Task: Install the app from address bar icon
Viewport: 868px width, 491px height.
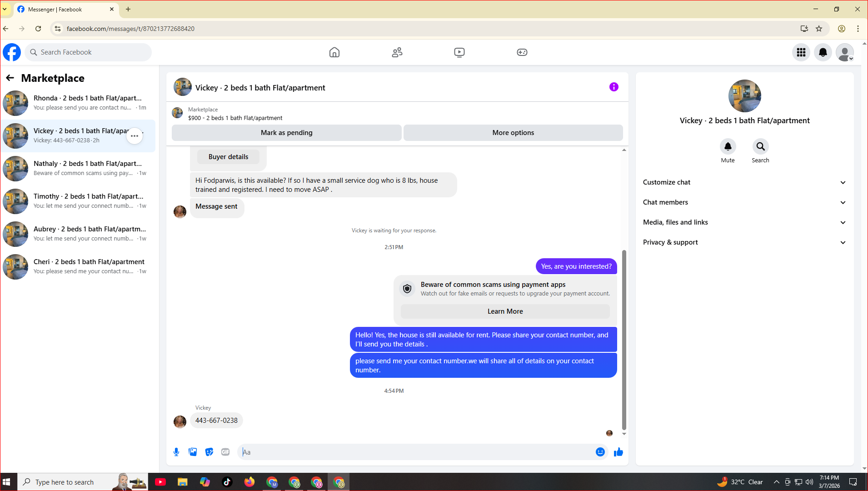Action: [x=804, y=29]
